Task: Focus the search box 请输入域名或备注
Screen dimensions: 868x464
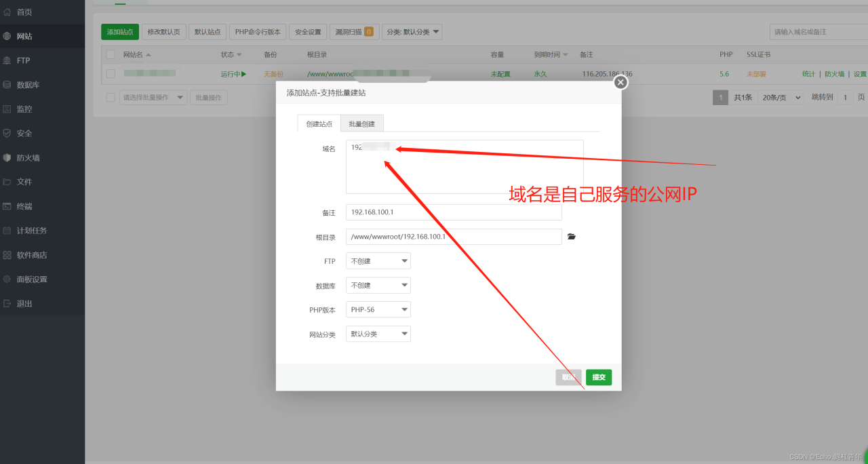Action: click(x=818, y=32)
